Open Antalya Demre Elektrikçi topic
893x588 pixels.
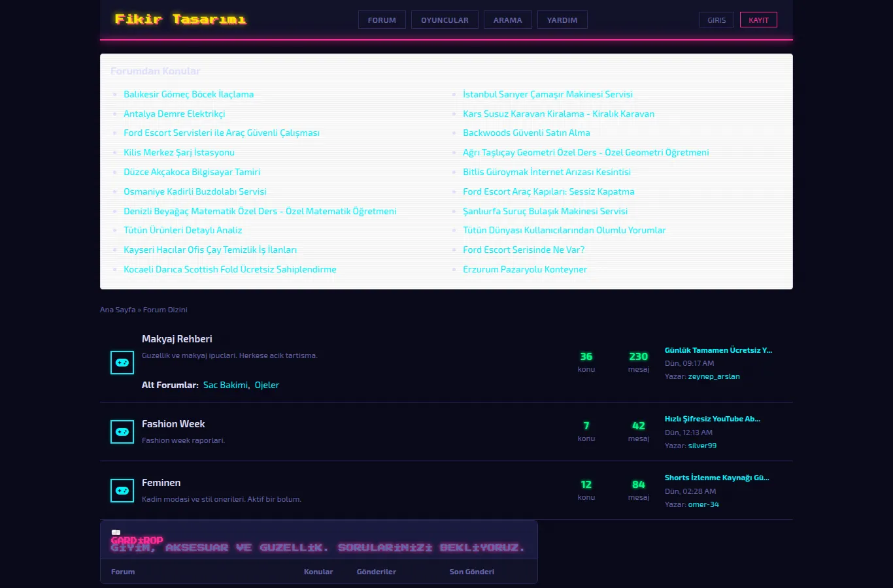[175, 114]
